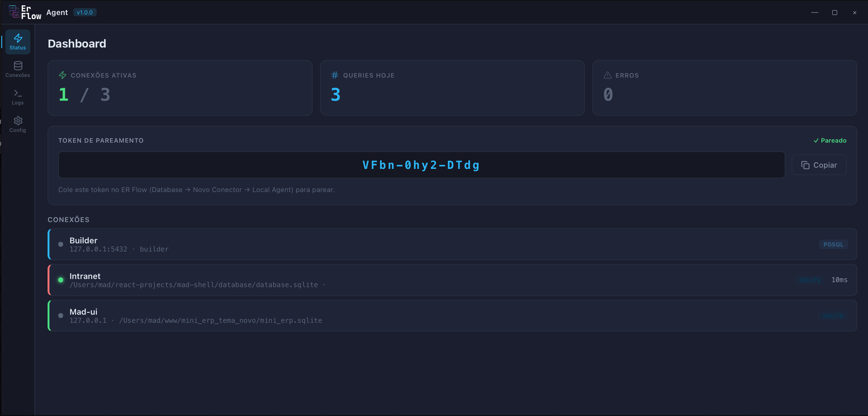Click the Erros warning triangle icon
868x416 pixels.
pyautogui.click(x=607, y=75)
